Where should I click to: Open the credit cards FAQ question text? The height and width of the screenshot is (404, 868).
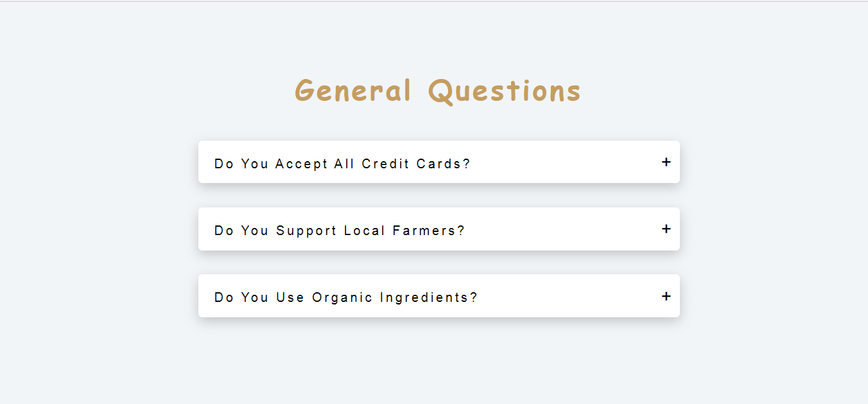click(x=342, y=164)
